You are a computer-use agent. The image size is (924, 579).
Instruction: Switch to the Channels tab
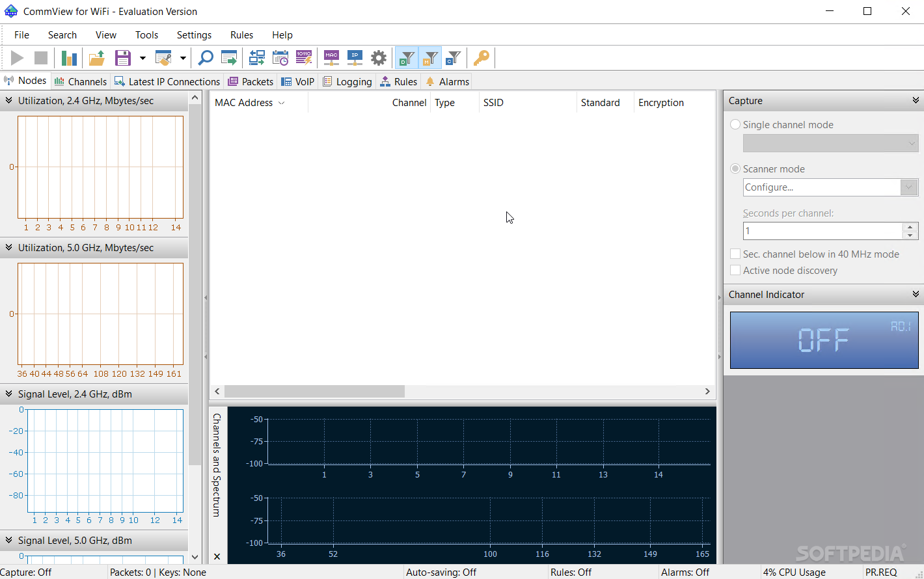pos(81,81)
